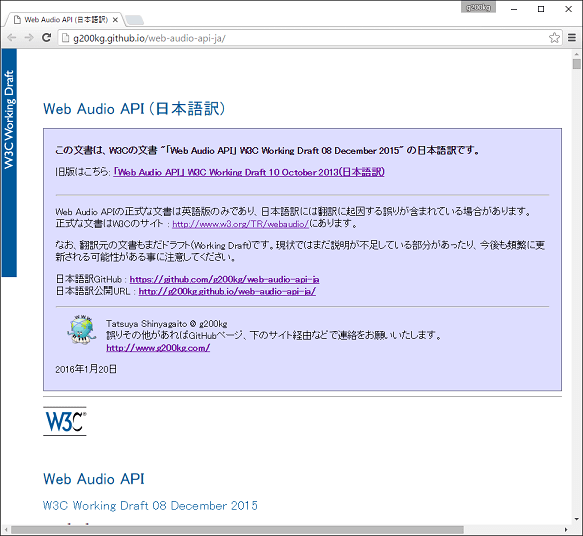Image resolution: width=583 pixels, height=536 pixels.
Task: Open the g200kg.github.io/web-audio-api-ja link
Action: coord(227,291)
